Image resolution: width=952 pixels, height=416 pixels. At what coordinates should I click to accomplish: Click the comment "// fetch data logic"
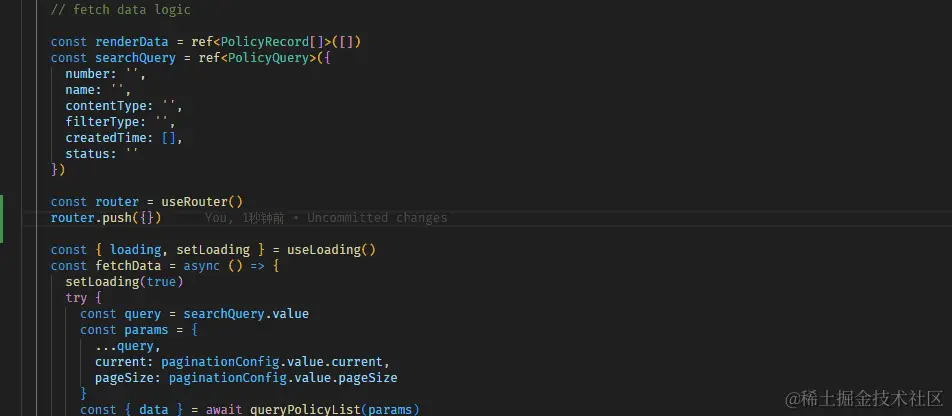[x=120, y=10]
